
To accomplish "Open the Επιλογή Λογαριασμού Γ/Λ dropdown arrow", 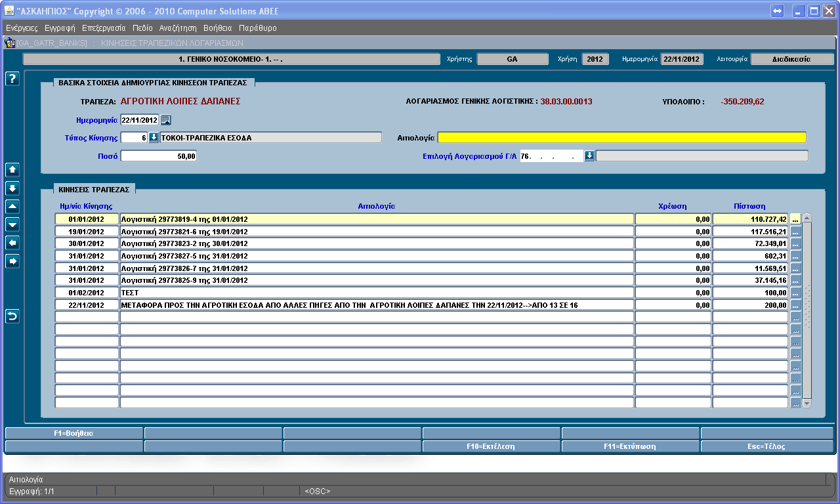I will [x=589, y=156].
